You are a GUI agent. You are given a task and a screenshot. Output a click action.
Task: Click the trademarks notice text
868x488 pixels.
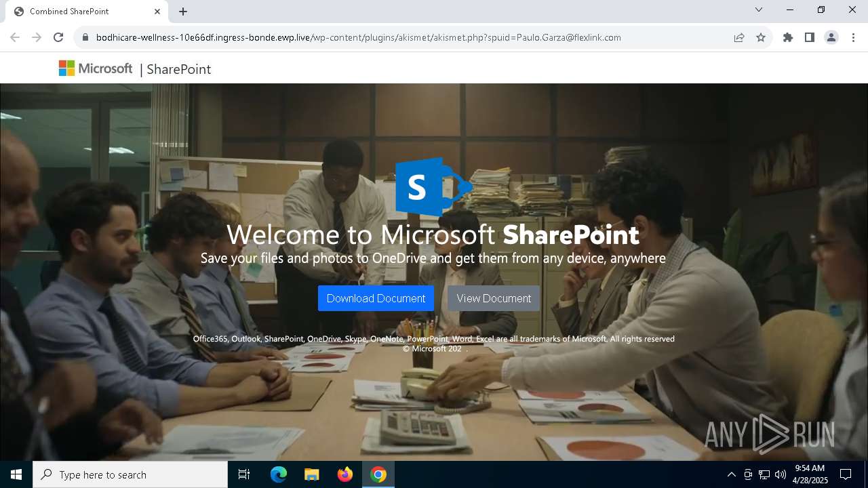click(x=433, y=339)
